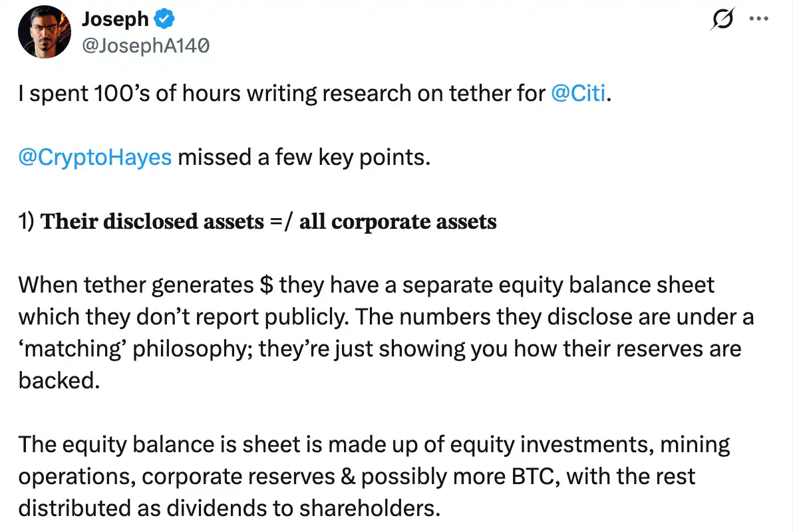Open more options via the ellipsis icon

pyautogui.click(x=758, y=19)
